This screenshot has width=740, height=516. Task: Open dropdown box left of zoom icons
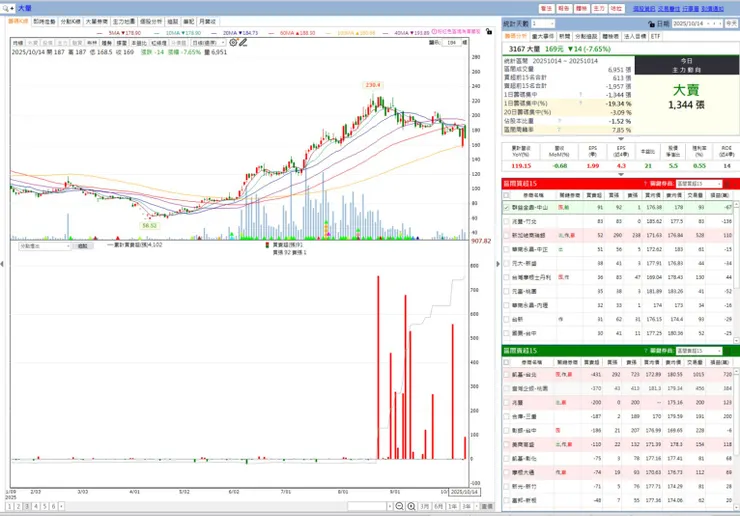370,506
